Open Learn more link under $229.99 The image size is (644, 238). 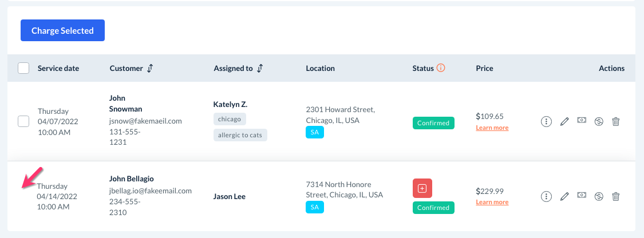(x=492, y=203)
